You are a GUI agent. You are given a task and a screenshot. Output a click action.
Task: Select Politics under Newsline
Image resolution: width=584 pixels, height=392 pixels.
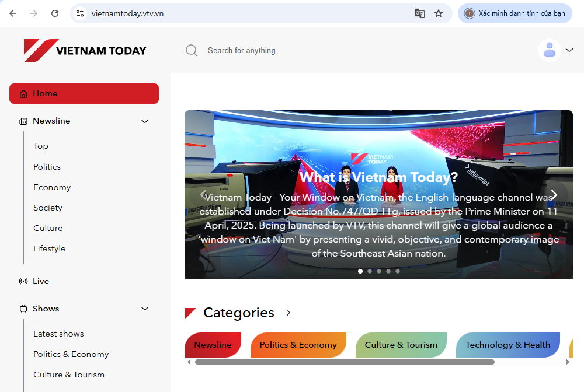pyautogui.click(x=47, y=167)
